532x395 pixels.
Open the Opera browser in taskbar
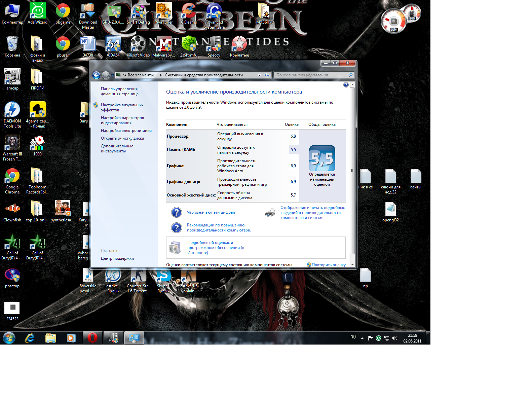[x=92, y=338]
